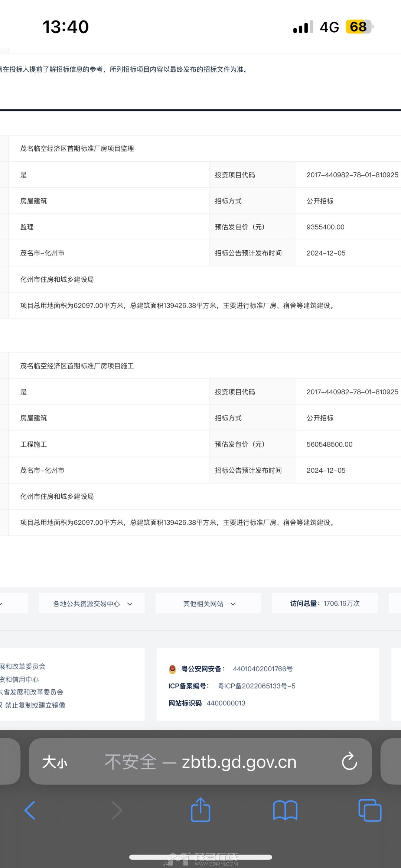Tap the Safari back arrow

pos(30,810)
